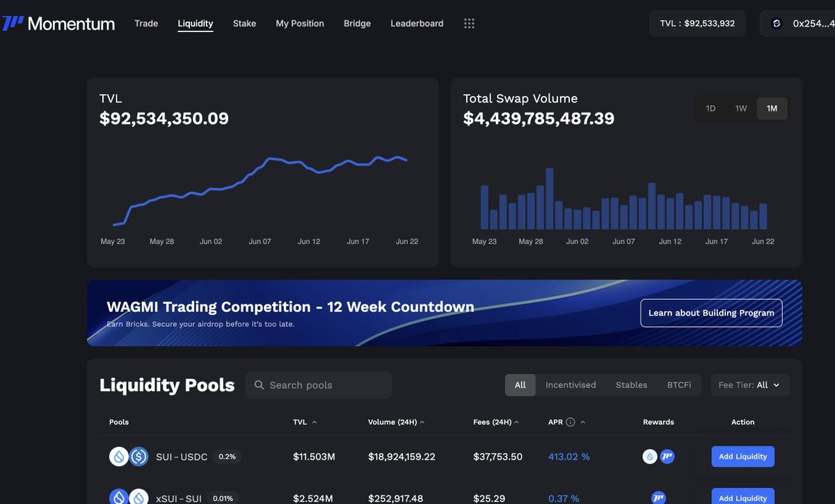The width and height of the screenshot is (835, 504).
Task: Click the $25.29 fees cell
Action: click(x=489, y=498)
